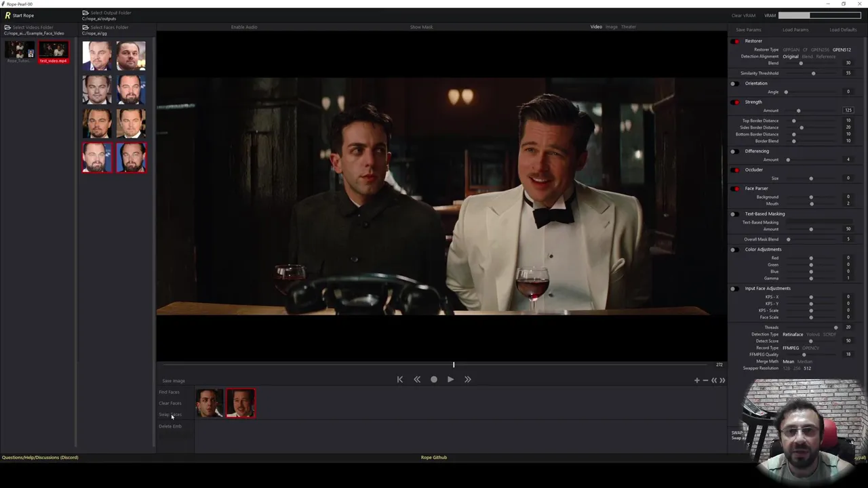868x488 pixels.
Task: Click Load Params
Action: click(795, 30)
